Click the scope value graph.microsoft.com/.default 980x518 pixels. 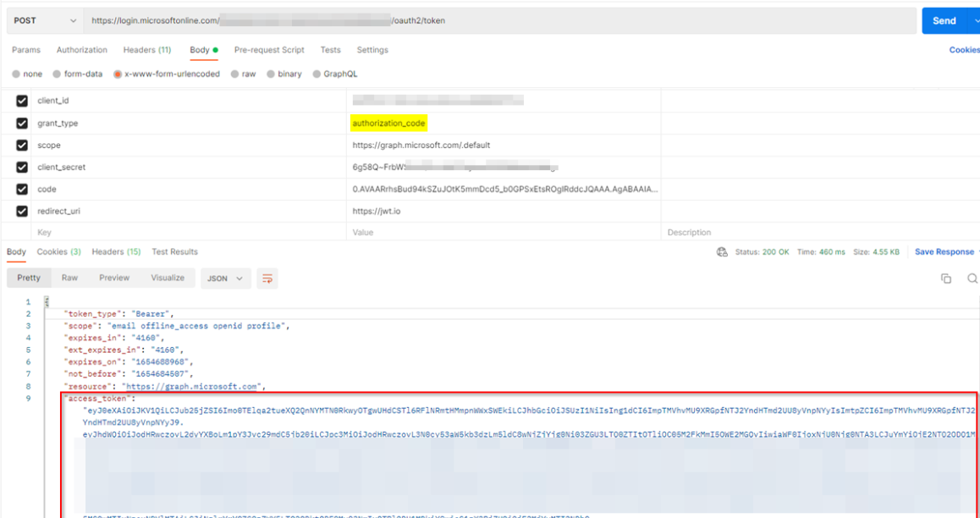pos(421,145)
